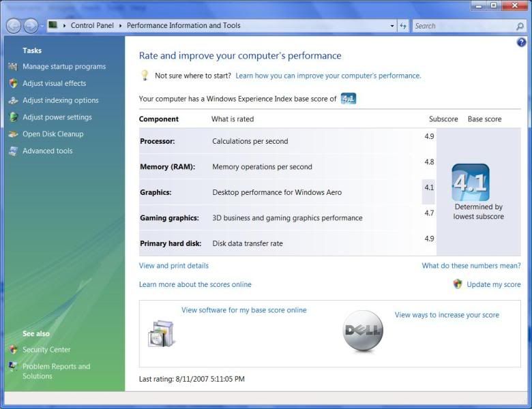Click the Subscore column header

443,119
